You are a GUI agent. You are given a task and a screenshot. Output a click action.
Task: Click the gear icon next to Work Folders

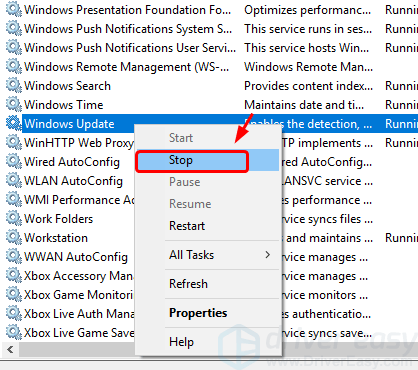14,219
